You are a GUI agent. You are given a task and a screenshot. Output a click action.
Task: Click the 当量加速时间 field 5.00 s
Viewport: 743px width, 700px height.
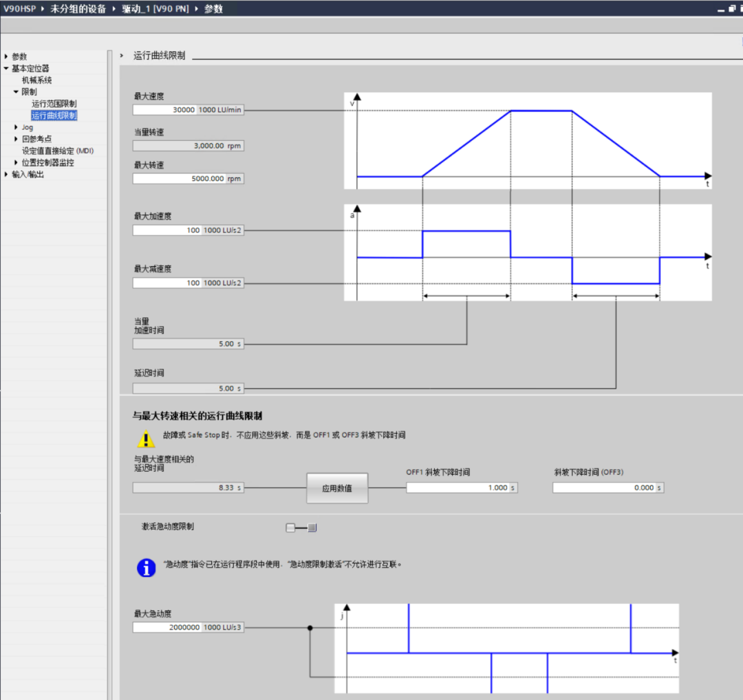tap(188, 344)
